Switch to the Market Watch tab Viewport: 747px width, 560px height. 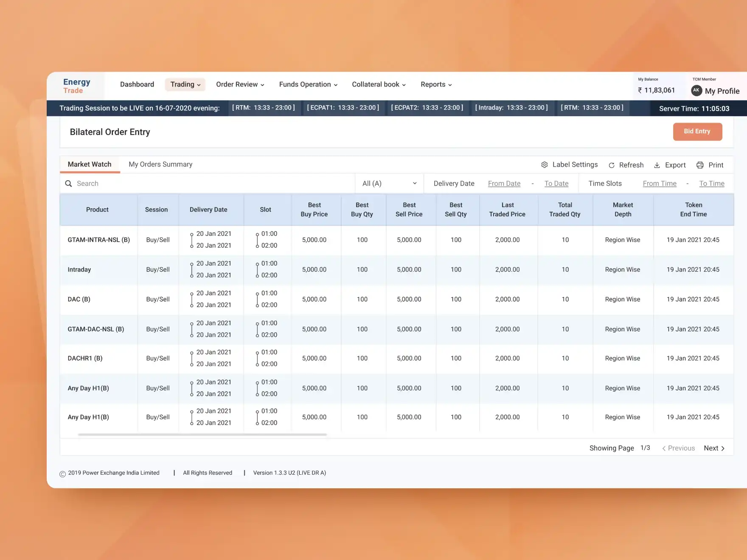click(90, 164)
